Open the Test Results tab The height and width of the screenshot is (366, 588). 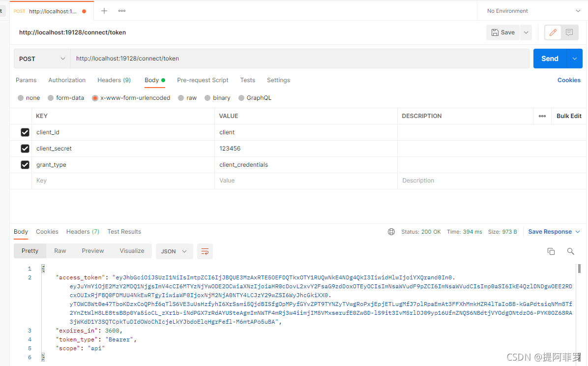[124, 231]
